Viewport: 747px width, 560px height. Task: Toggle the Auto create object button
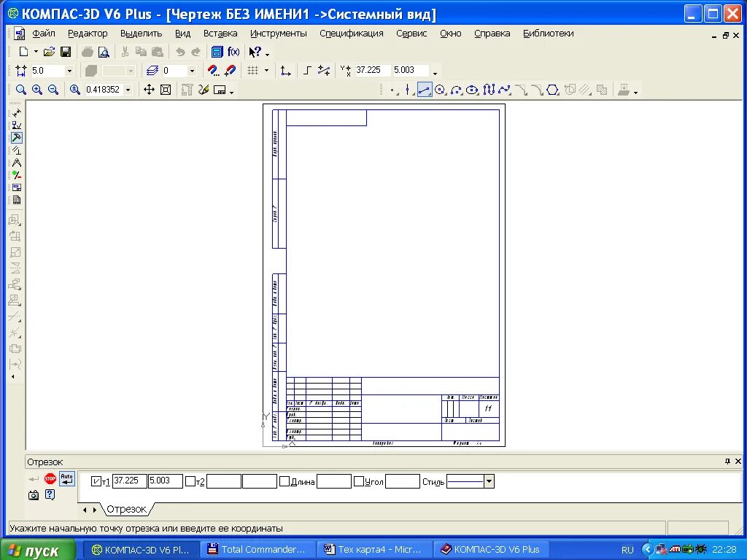(x=67, y=478)
